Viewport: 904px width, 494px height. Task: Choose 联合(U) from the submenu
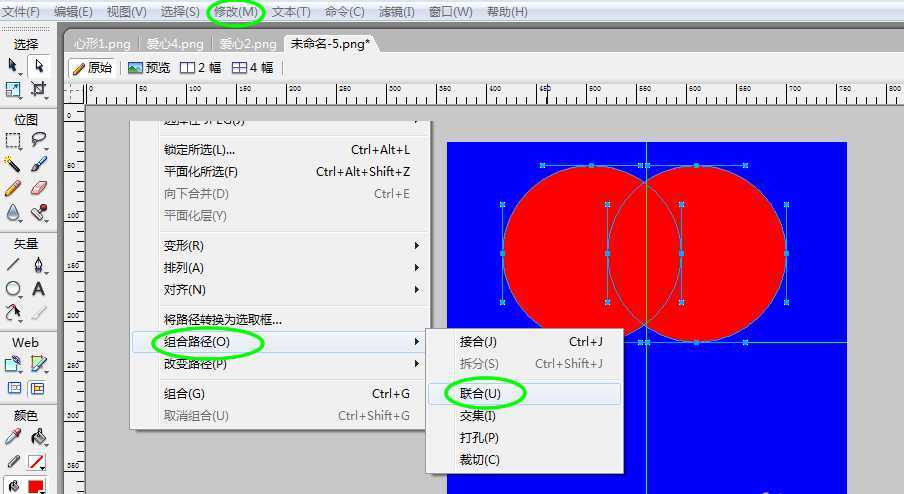click(479, 394)
